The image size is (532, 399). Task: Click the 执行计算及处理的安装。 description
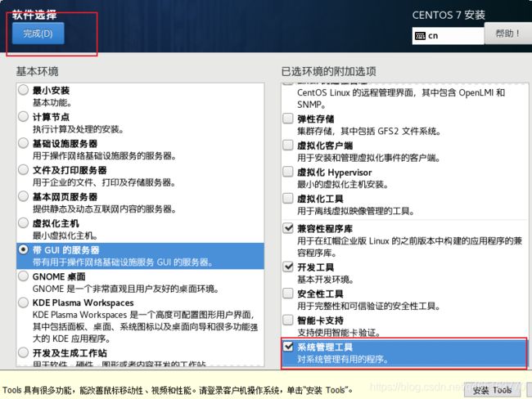point(78,129)
